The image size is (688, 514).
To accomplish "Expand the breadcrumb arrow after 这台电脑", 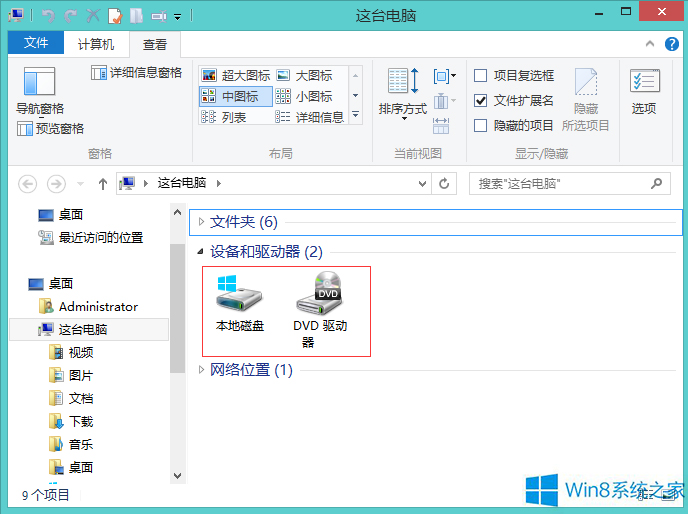I will 219,183.
